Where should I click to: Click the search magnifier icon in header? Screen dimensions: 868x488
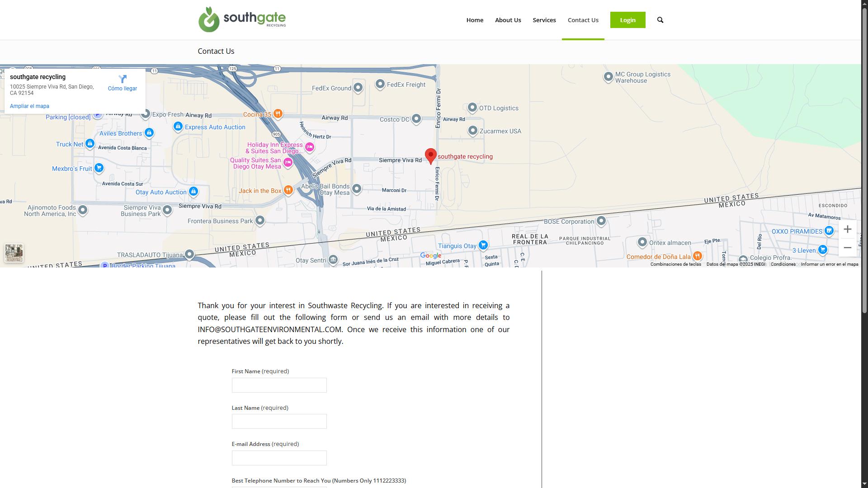660,20
